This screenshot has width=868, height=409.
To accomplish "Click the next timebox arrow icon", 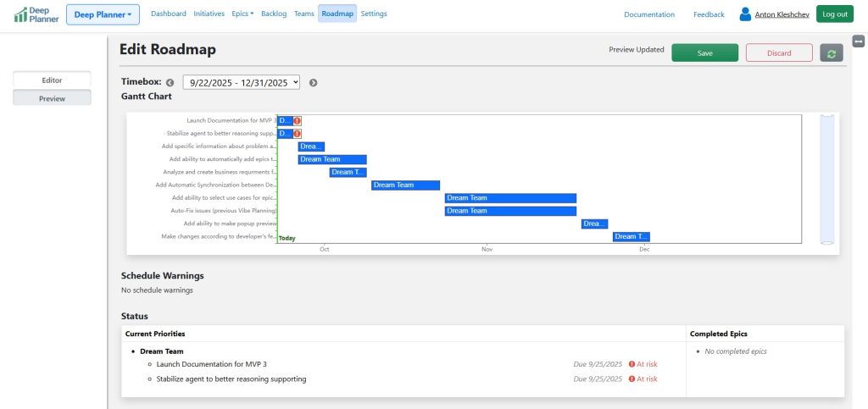I will click(313, 83).
